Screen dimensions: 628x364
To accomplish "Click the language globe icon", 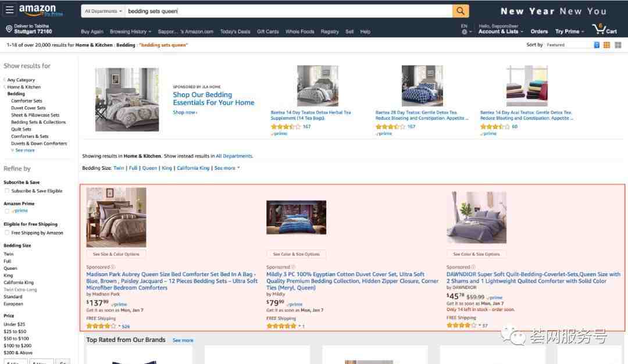I will point(465,31).
